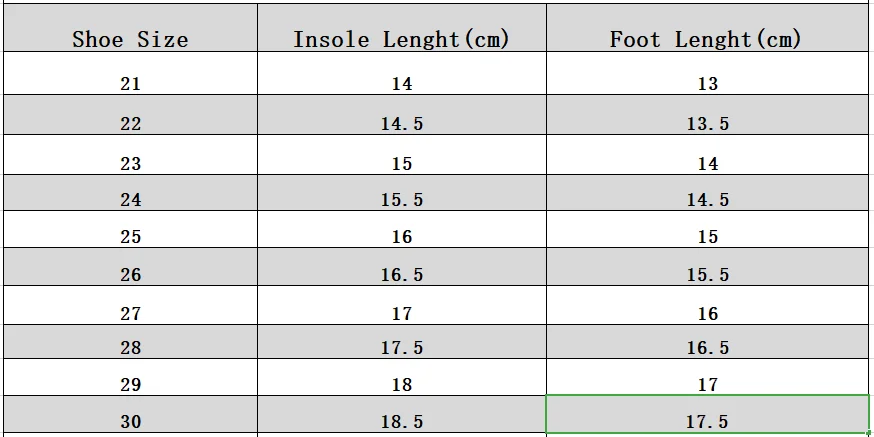
Task: Click insole length 17 for size 27
Action: coord(401,313)
